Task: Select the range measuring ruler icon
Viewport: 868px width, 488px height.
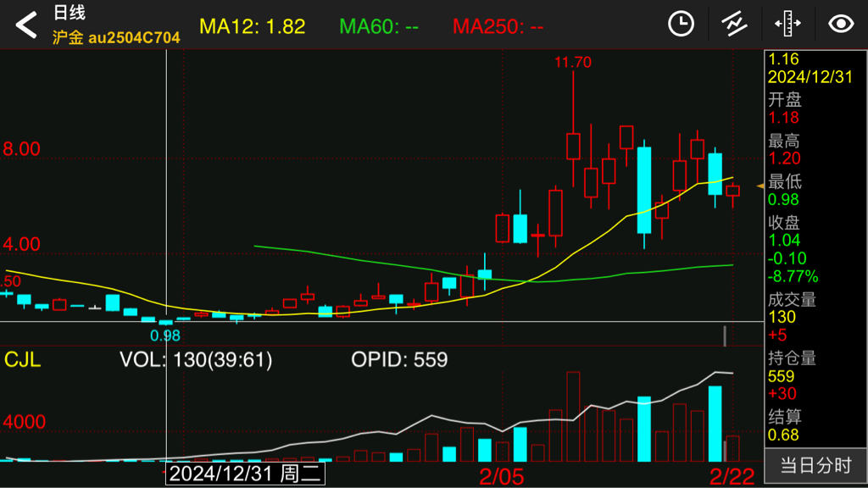Action: pyautogui.click(x=787, y=24)
